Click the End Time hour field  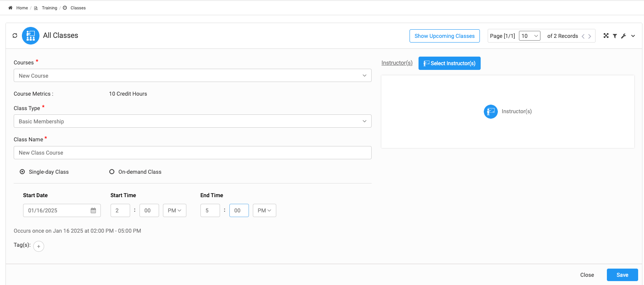[x=210, y=210]
